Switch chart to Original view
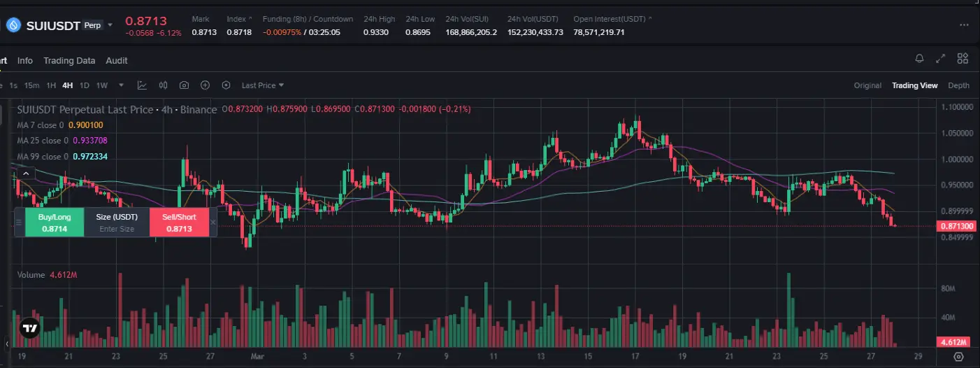 (867, 85)
